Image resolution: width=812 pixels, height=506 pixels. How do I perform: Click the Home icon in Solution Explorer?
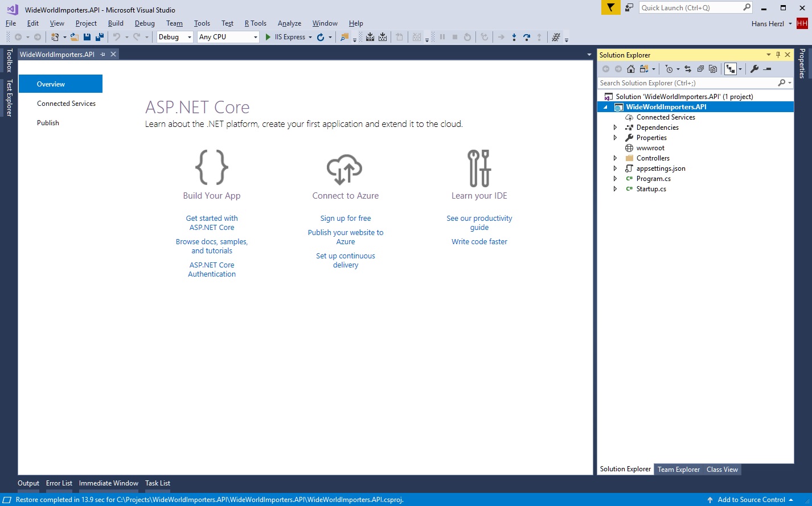pyautogui.click(x=631, y=69)
